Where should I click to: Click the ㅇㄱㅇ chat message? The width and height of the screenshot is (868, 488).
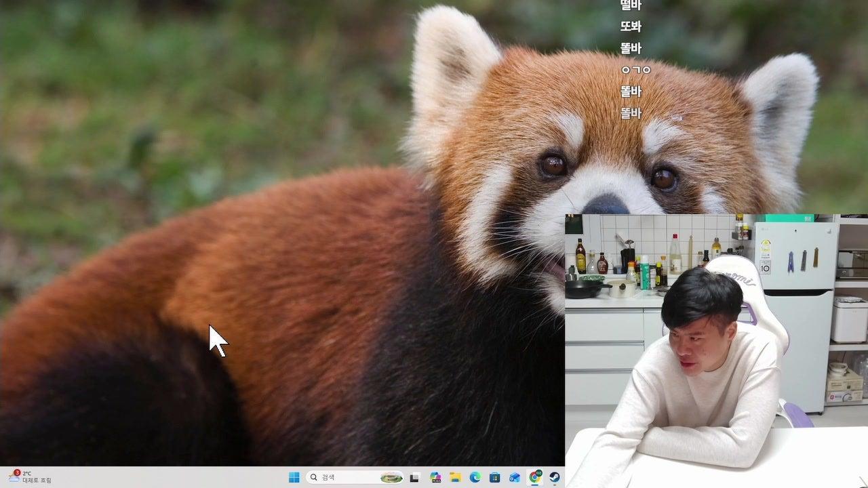[x=635, y=70]
